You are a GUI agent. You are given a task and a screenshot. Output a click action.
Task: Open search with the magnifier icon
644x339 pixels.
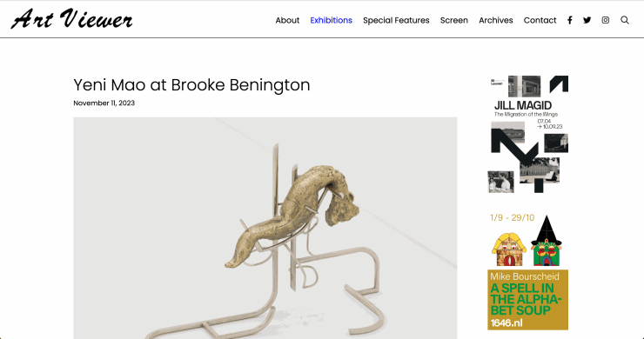(x=625, y=20)
